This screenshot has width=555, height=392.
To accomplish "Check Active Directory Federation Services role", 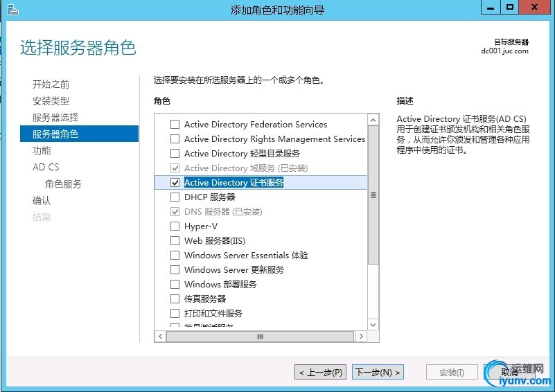I will click(175, 125).
